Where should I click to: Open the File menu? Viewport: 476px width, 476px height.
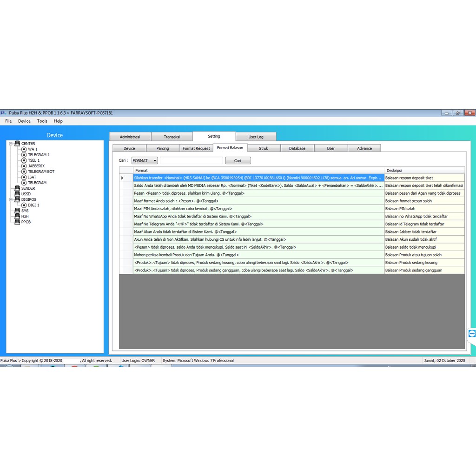pyautogui.click(x=8, y=121)
